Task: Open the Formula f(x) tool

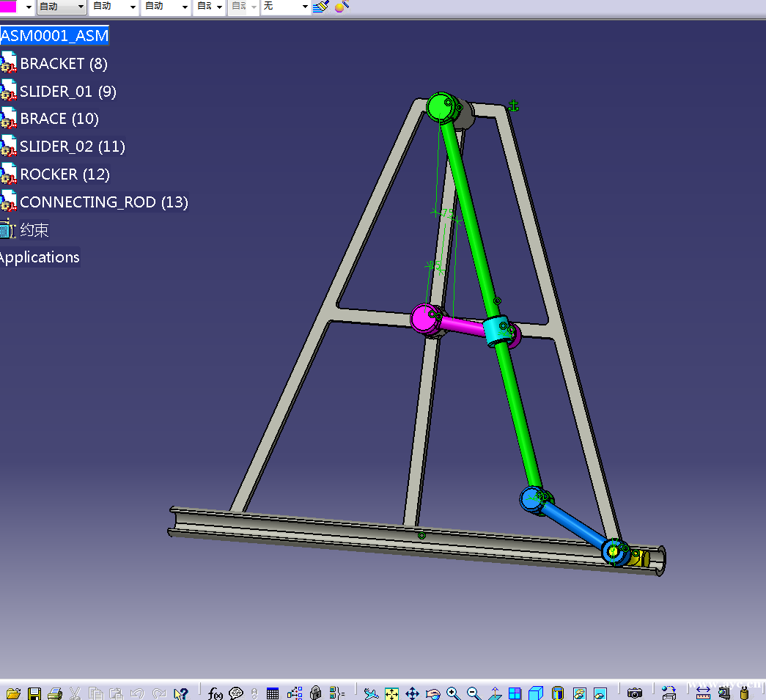Action: click(216, 693)
